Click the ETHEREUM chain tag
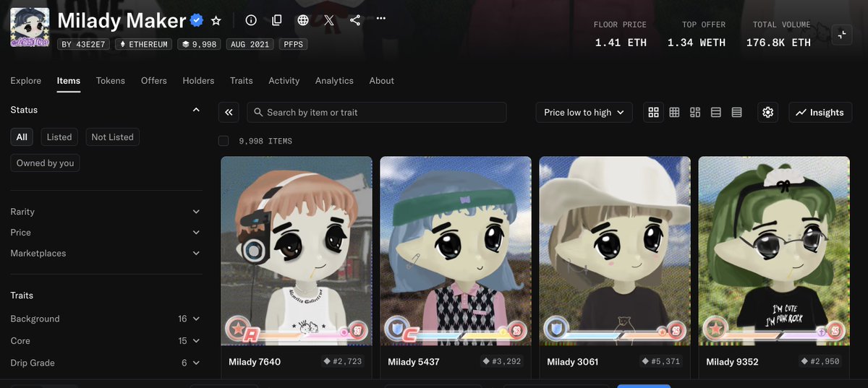 [x=145, y=44]
